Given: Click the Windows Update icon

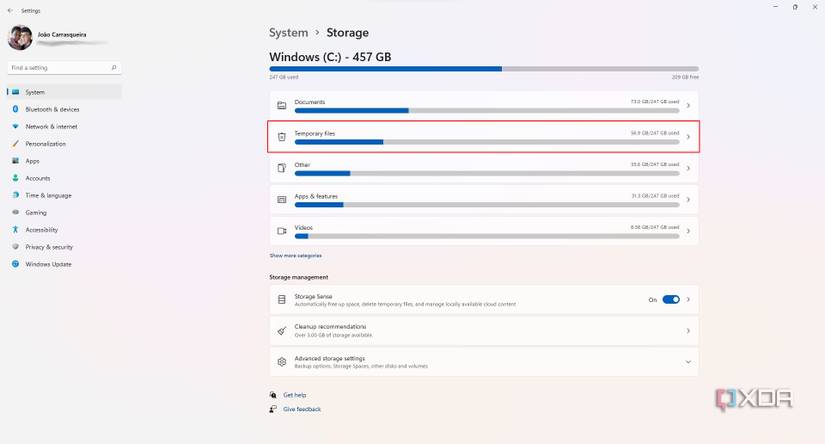Looking at the screenshot, I should [x=15, y=264].
